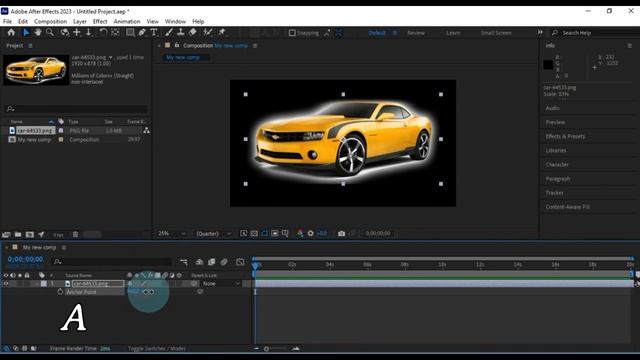Click the layer label color swatch

(44, 283)
